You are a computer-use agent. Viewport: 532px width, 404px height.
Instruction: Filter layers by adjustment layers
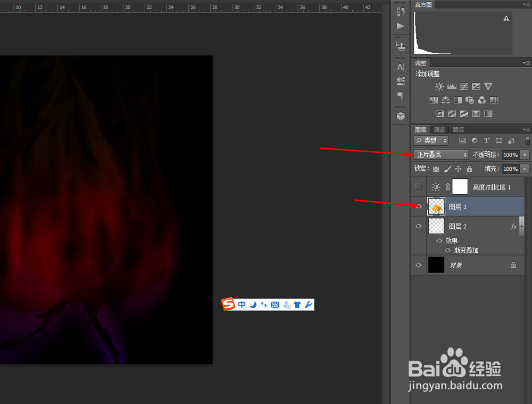point(475,141)
